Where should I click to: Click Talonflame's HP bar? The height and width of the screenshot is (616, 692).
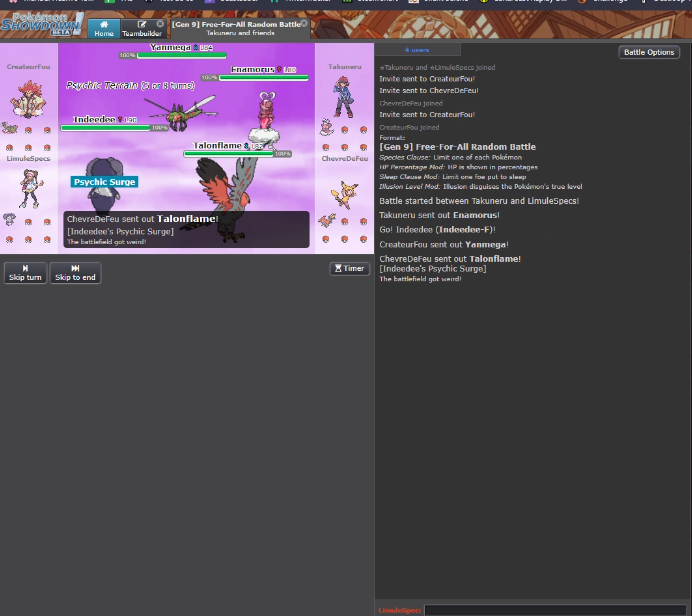click(229, 154)
